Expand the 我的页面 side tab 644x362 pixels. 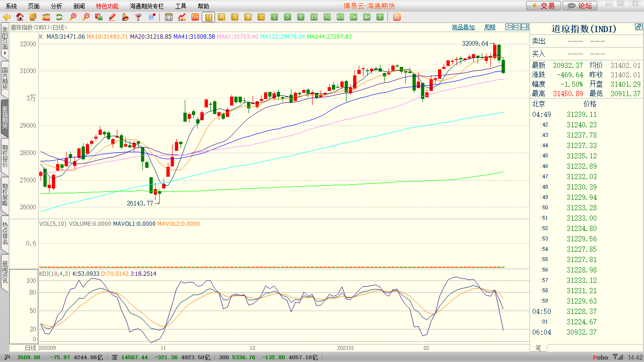5,41
